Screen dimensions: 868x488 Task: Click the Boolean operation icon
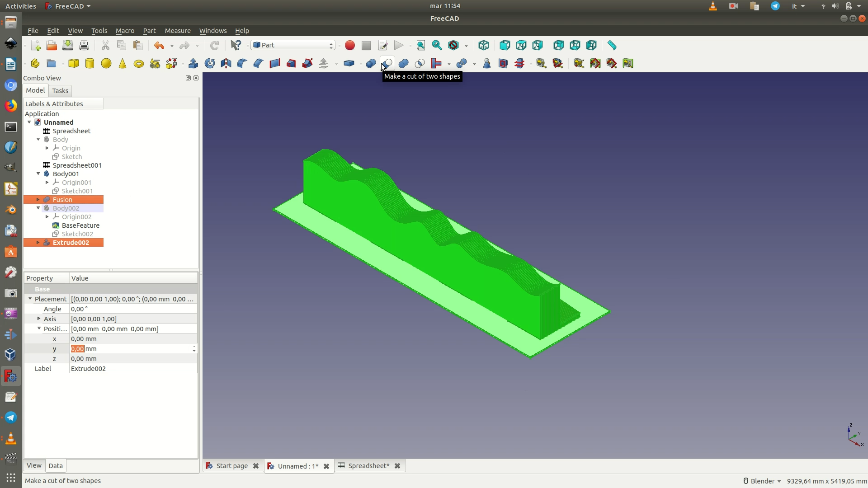pos(371,64)
